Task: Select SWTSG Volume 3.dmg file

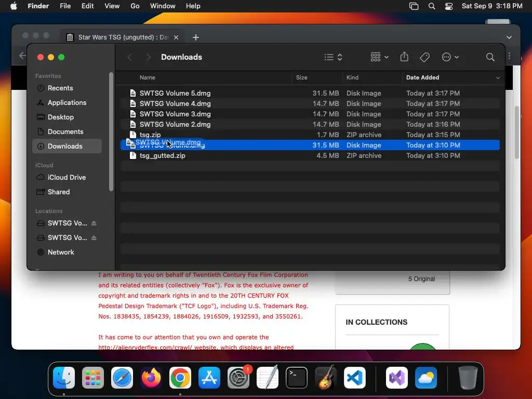Action: click(x=310, y=114)
